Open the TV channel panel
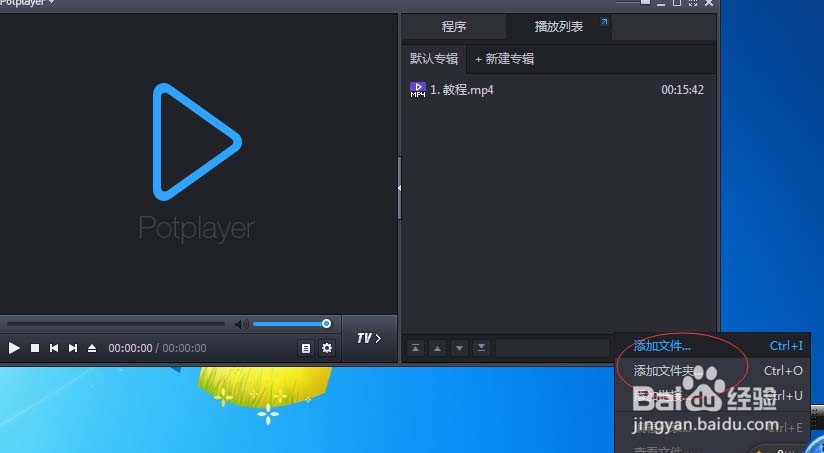This screenshot has height=453, width=824. (x=369, y=338)
